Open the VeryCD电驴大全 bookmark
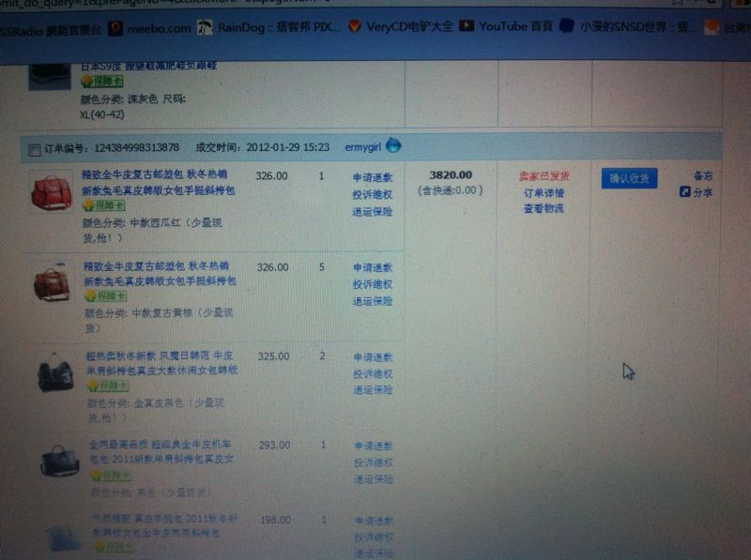The width and height of the screenshot is (751, 560). pyautogui.click(x=400, y=26)
